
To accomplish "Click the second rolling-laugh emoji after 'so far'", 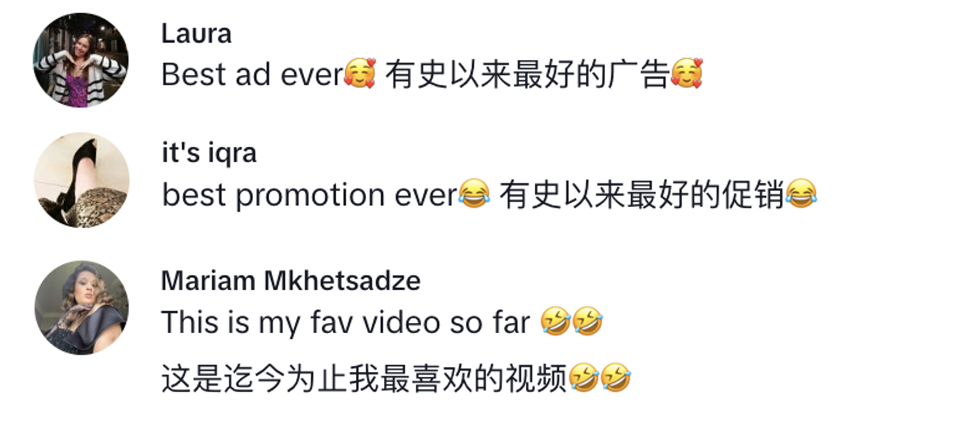I will [587, 322].
